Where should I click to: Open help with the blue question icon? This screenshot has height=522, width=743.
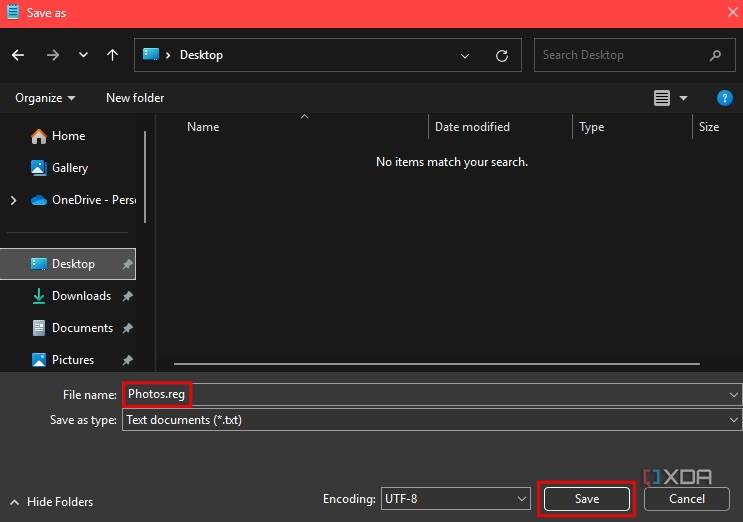tap(725, 98)
